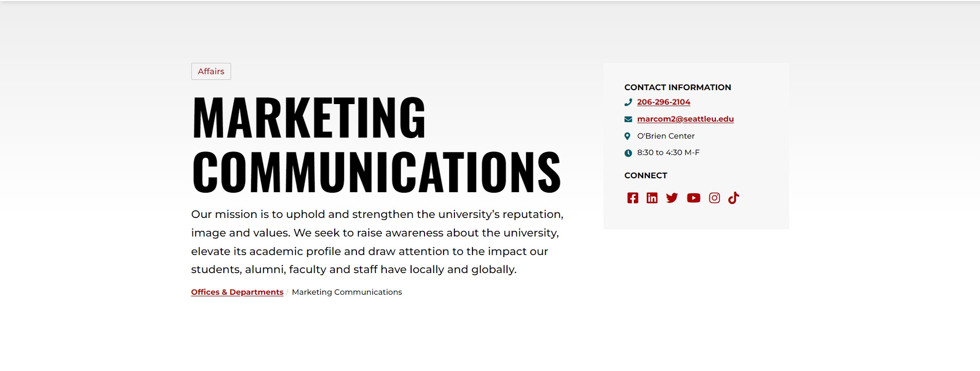Click the phone icon beside the number
Image resolution: width=980 pixels, height=371 pixels.
coord(628,102)
